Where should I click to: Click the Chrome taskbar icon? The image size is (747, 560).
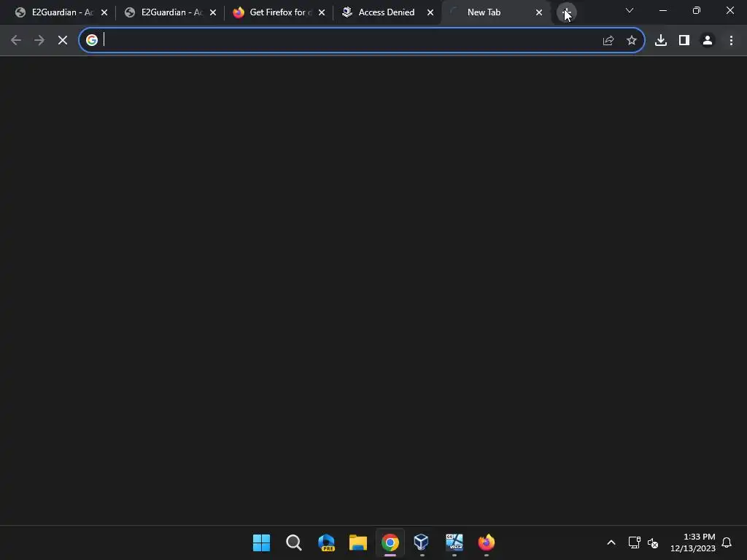(x=390, y=542)
